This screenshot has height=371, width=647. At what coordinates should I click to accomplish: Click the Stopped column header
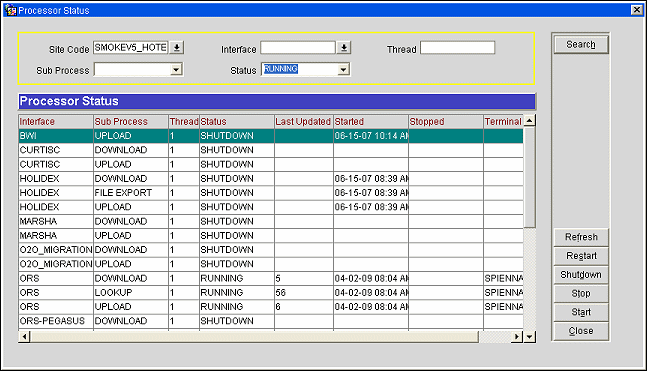(446, 122)
